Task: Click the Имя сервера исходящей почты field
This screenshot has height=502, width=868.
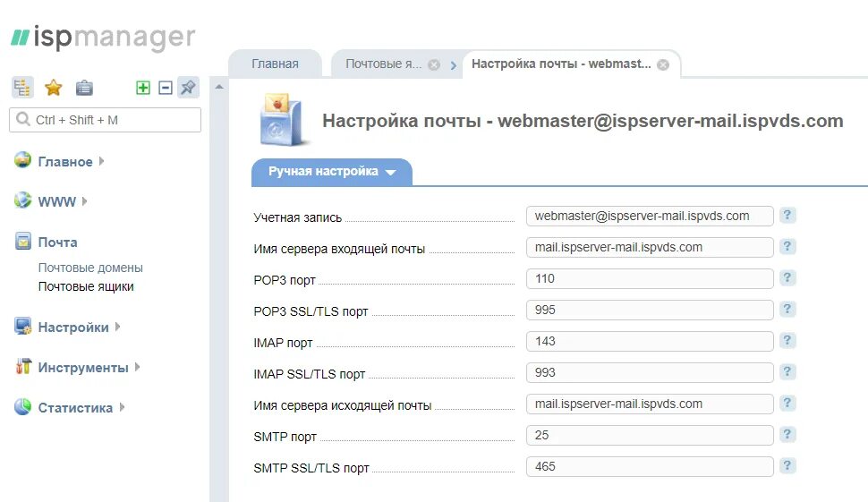Action: point(650,404)
